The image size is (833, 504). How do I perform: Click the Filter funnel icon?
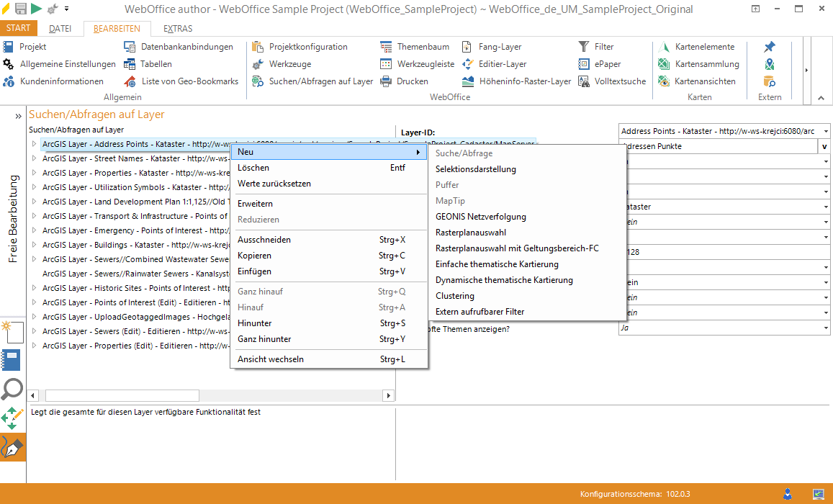tap(583, 47)
